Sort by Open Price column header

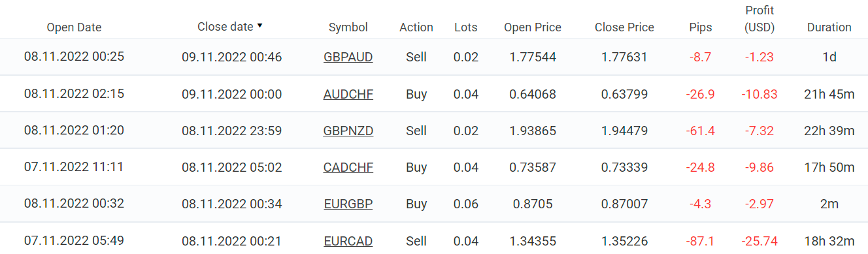tap(533, 27)
